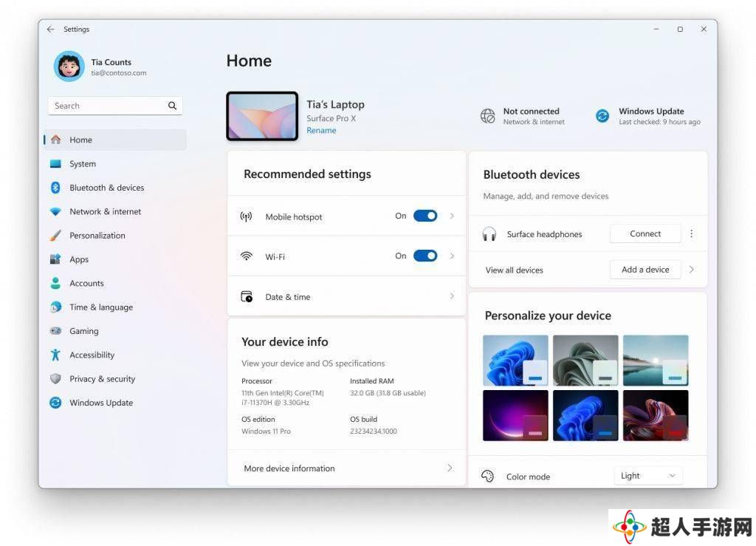Click the Gaming controller icon
This screenshot has width=756, height=546.
pos(56,331)
